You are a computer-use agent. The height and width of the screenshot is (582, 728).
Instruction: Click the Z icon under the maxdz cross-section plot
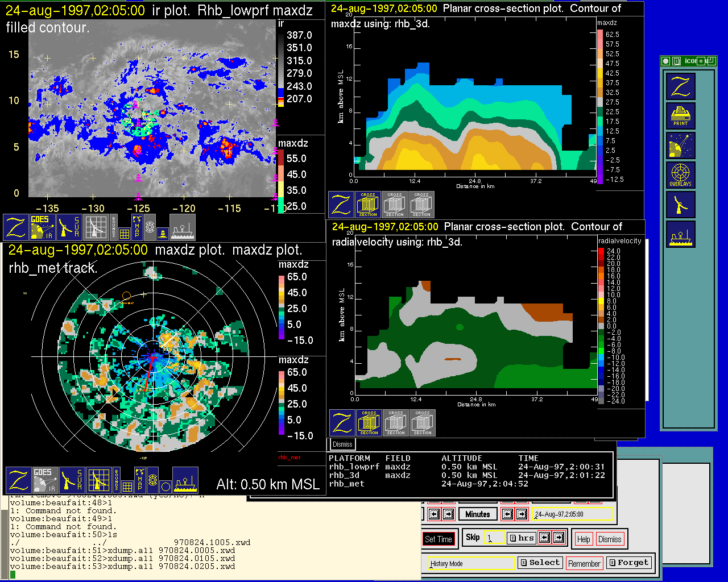click(341, 205)
